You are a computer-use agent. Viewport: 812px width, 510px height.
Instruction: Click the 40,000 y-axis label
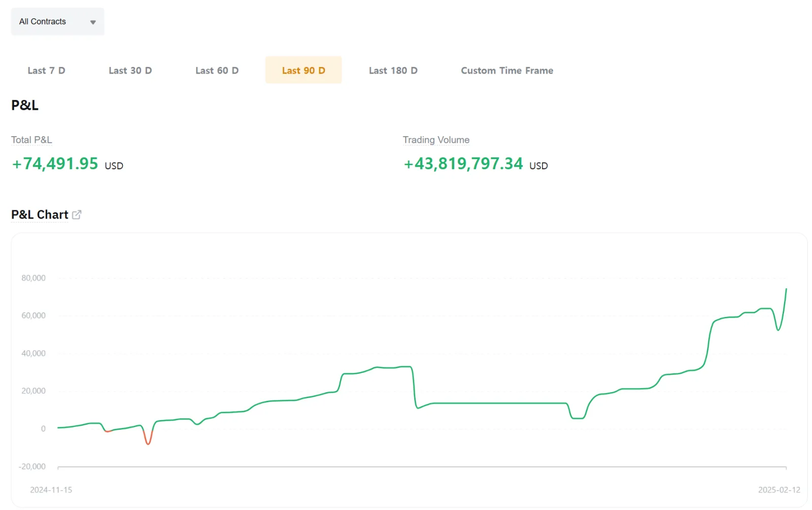pos(33,353)
